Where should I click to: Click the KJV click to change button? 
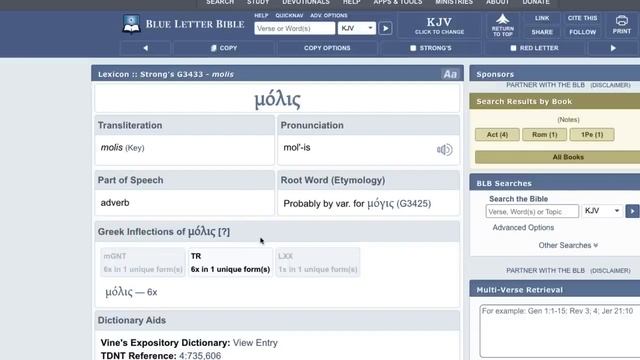tap(439, 25)
